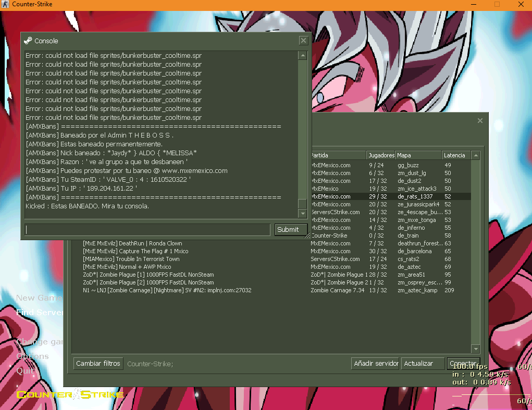Sort servers by the Jugadores column
This screenshot has width=532, height=410.
pyautogui.click(x=381, y=155)
